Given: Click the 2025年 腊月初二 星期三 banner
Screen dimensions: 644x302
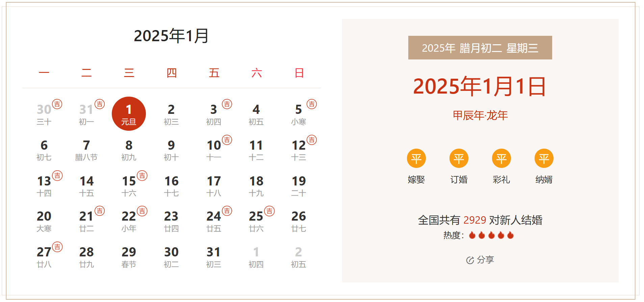Looking at the screenshot, I should [480, 48].
